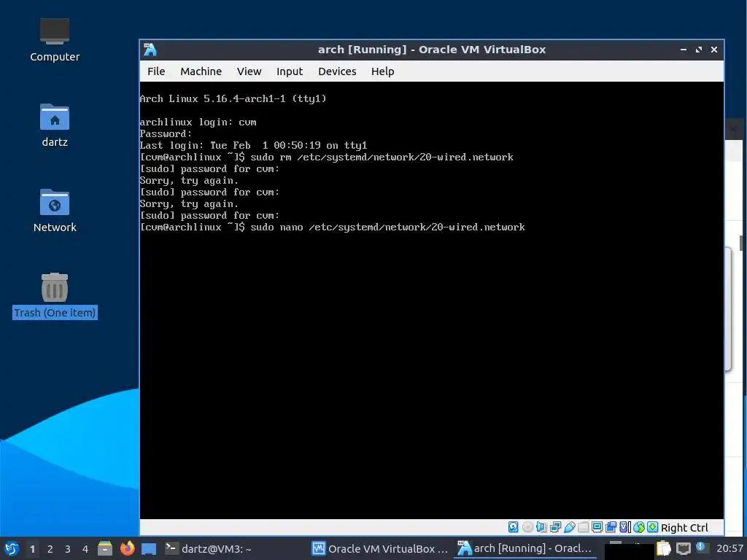Open the application launcher bird icon

click(x=12, y=549)
